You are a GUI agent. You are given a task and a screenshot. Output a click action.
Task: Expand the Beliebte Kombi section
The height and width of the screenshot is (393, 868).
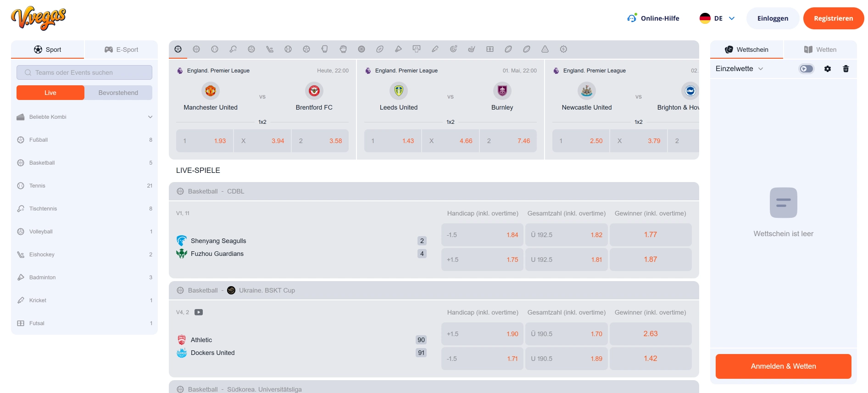tap(84, 117)
